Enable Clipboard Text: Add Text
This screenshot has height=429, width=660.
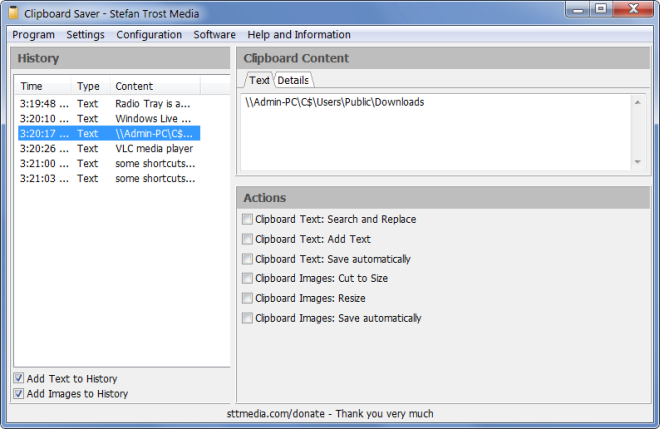click(x=247, y=239)
